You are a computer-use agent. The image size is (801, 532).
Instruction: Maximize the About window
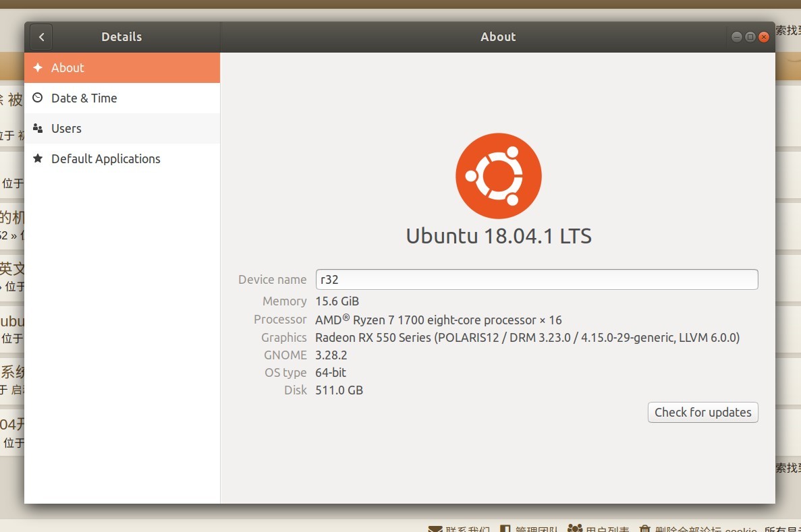pos(750,37)
